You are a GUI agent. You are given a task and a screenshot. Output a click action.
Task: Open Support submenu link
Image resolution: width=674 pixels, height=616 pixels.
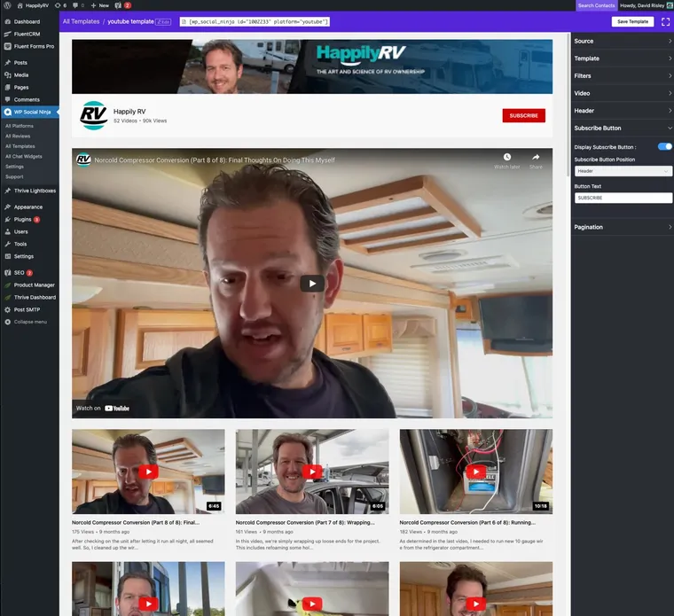pyautogui.click(x=14, y=177)
